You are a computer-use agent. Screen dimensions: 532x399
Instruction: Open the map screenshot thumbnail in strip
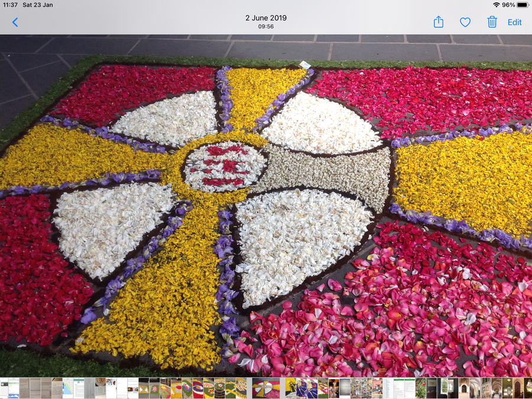tap(68, 388)
